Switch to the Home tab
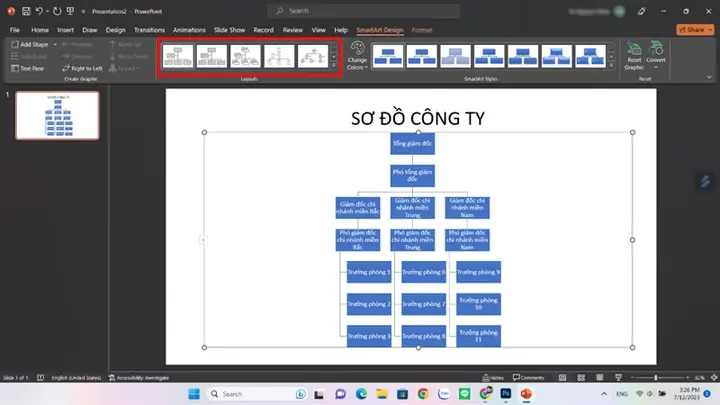720x405 pixels. [40, 30]
